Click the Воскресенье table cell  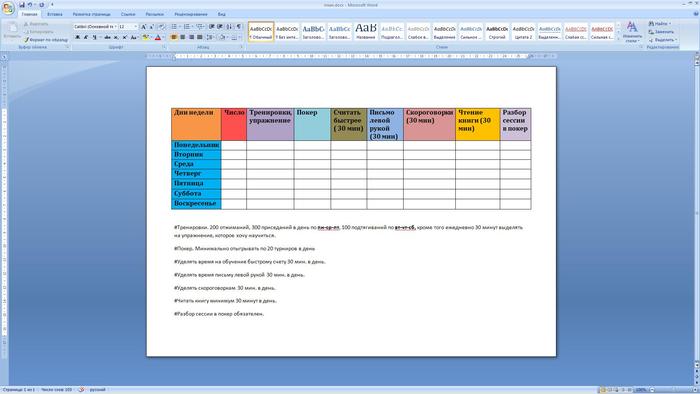pyautogui.click(x=196, y=203)
